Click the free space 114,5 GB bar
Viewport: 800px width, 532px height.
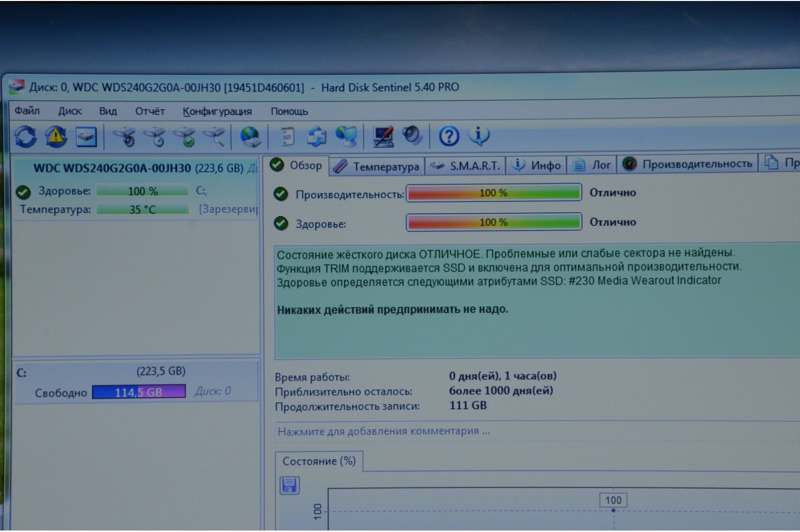point(139,392)
